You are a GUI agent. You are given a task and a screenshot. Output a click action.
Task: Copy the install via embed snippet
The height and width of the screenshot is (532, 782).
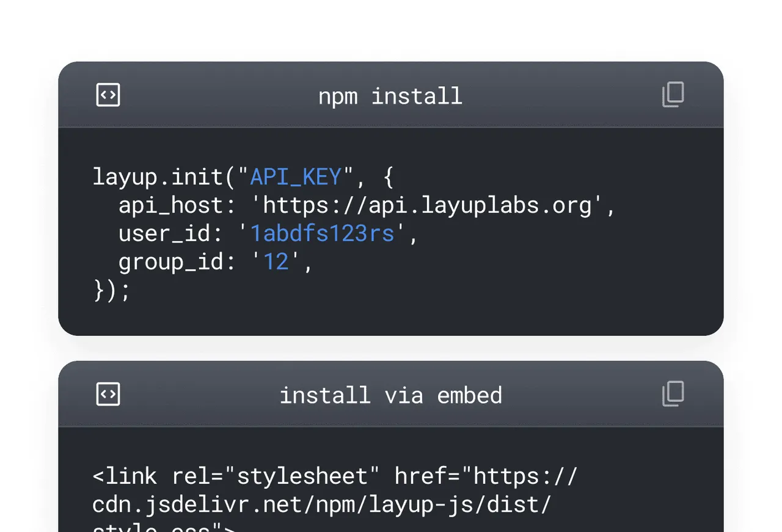[673, 394]
